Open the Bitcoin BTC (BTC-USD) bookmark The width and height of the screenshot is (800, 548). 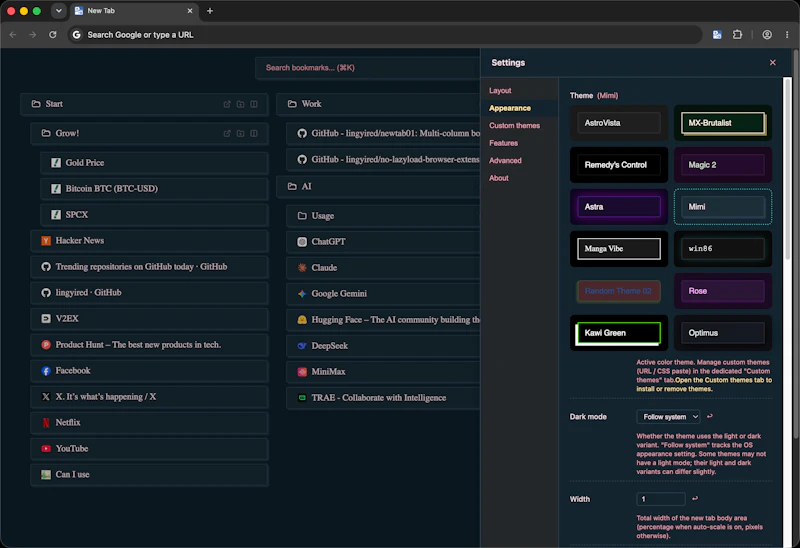pyautogui.click(x=154, y=189)
